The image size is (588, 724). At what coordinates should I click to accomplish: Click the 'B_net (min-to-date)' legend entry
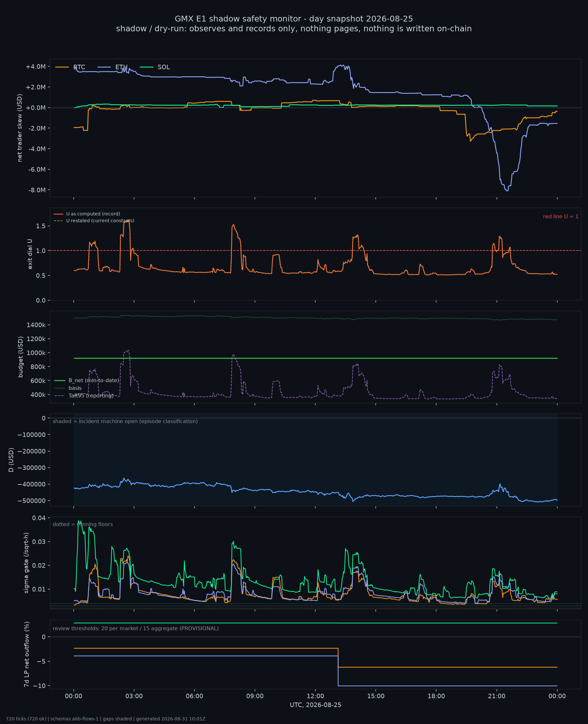87,380
